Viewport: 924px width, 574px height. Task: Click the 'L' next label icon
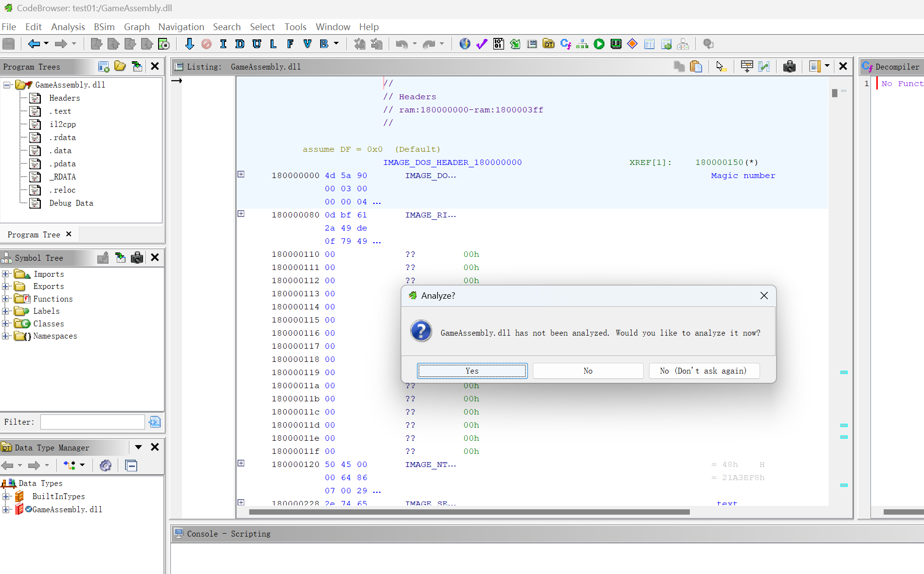[273, 44]
